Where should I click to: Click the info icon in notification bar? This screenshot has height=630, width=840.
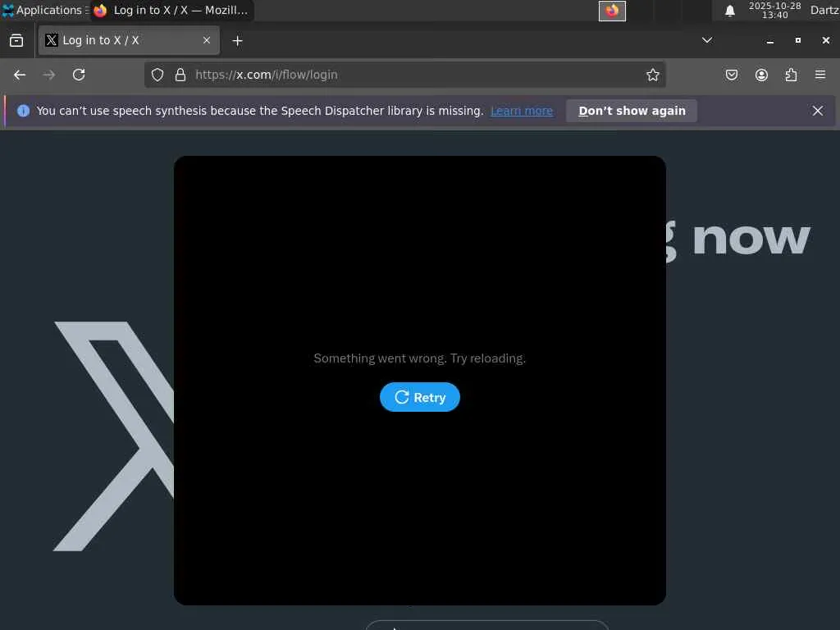click(23, 111)
